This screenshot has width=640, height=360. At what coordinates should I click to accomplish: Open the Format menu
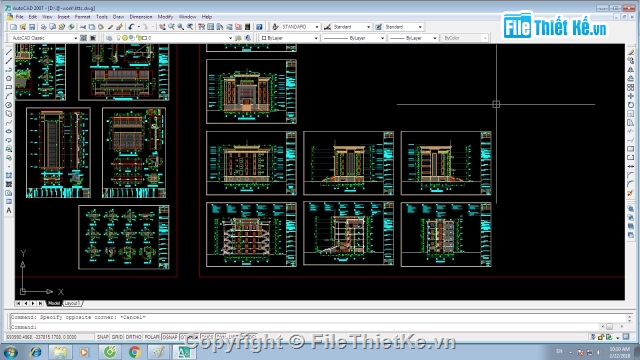pyautogui.click(x=82, y=17)
